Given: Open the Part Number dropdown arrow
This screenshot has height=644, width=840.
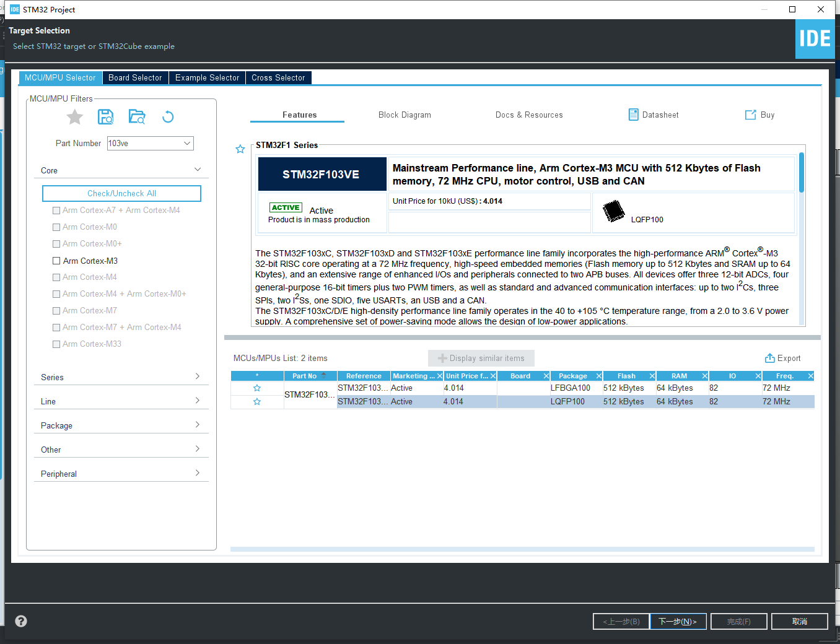Looking at the screenshot, I should (187, 143).
